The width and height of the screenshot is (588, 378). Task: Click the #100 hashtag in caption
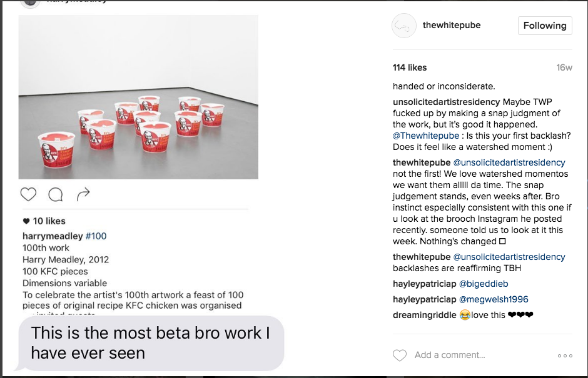point(96,236)
